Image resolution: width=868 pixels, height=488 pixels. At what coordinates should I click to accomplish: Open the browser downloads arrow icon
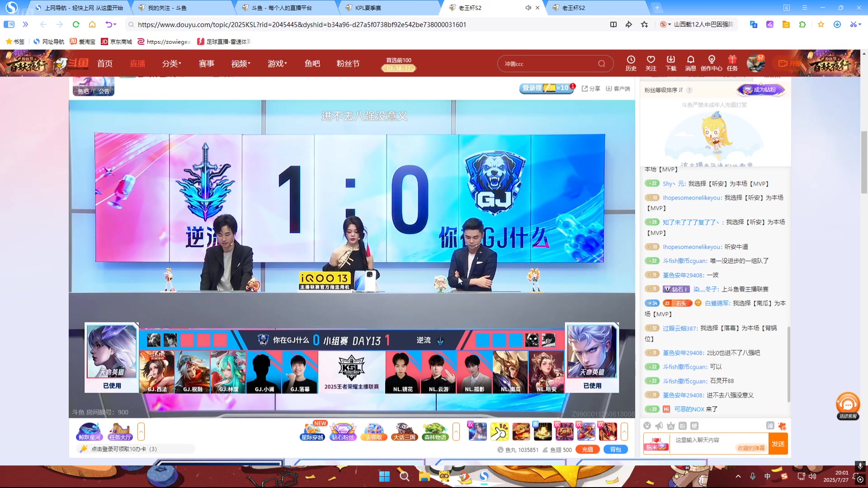pos(837,24)
